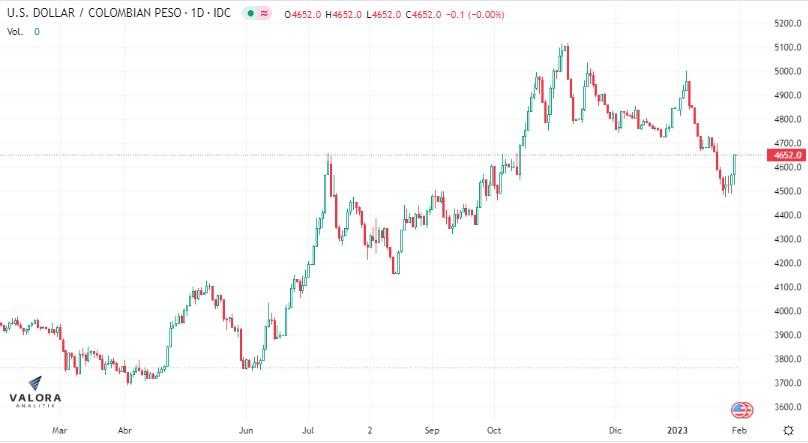Click the 4800.0 price axis label
The image size is (808, 443).
click(x=787, y=119)
